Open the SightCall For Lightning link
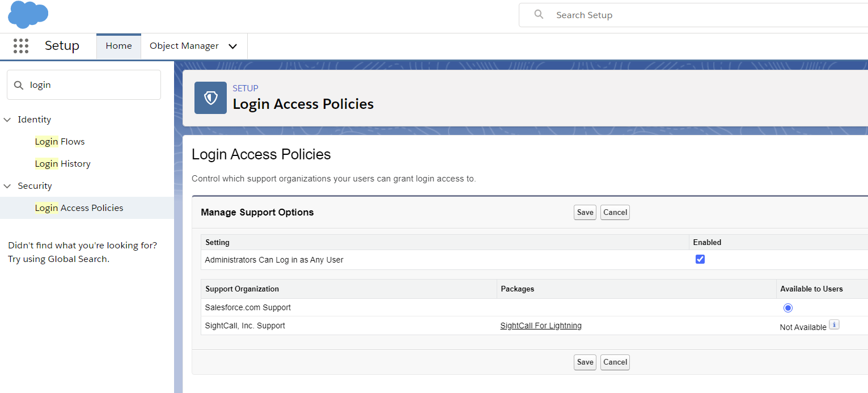Viewport: 868px width, 393px height. pos(541,326)
